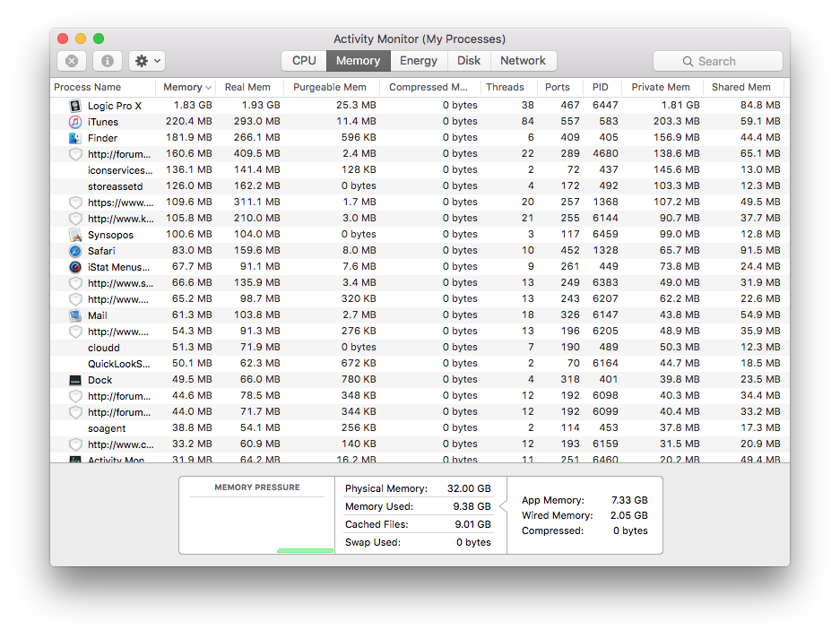Click Physical Memory value 32.00 GB

coord(469,488)
